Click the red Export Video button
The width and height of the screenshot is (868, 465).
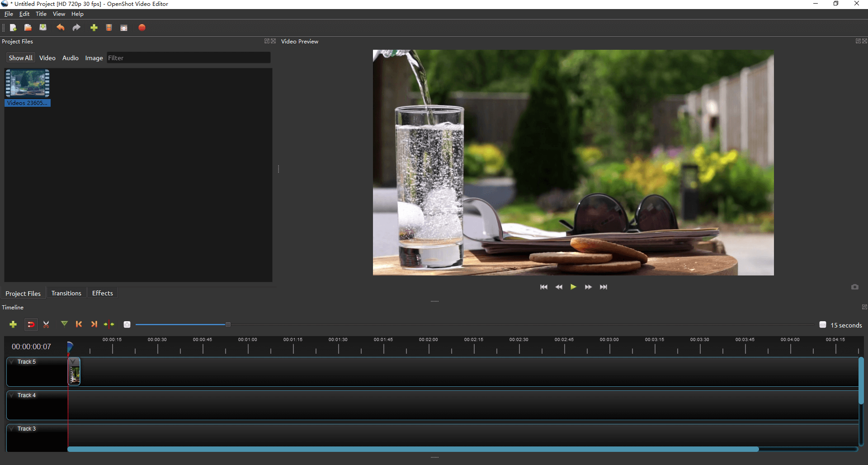pyautogui.click(x=142, y=28)
